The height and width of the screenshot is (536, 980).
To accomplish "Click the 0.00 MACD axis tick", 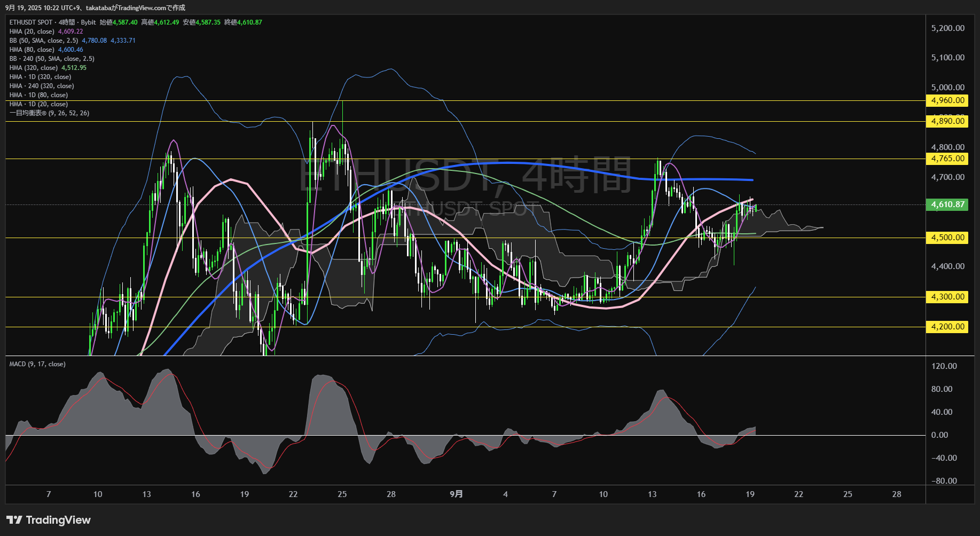I will pyautogui.click(x=940, y=435).
